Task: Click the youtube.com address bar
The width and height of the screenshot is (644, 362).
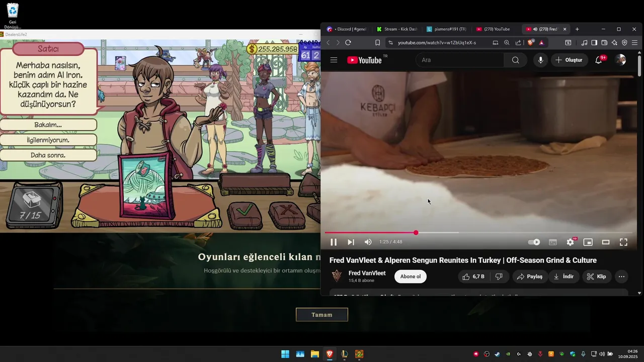Action: (x=437, y=43)
